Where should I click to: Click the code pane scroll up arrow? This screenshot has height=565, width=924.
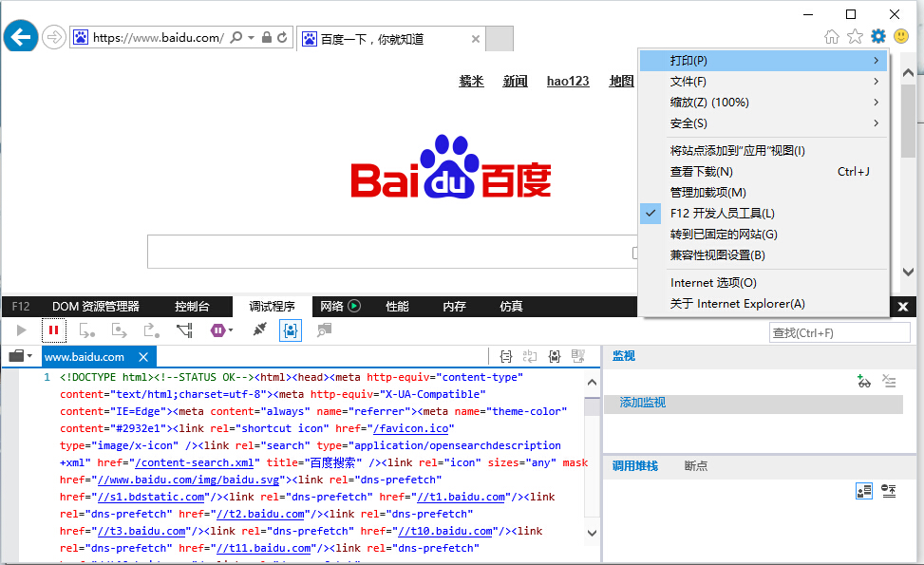(593, 383)
